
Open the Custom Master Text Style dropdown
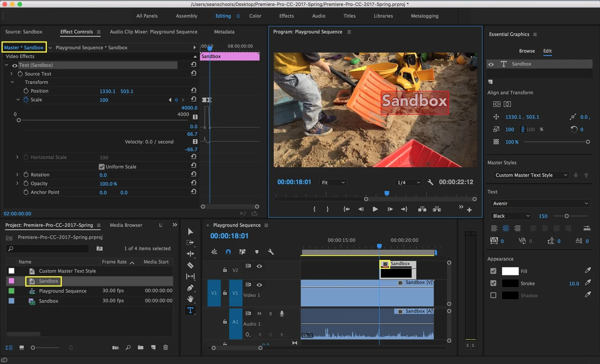coord(530,175)
